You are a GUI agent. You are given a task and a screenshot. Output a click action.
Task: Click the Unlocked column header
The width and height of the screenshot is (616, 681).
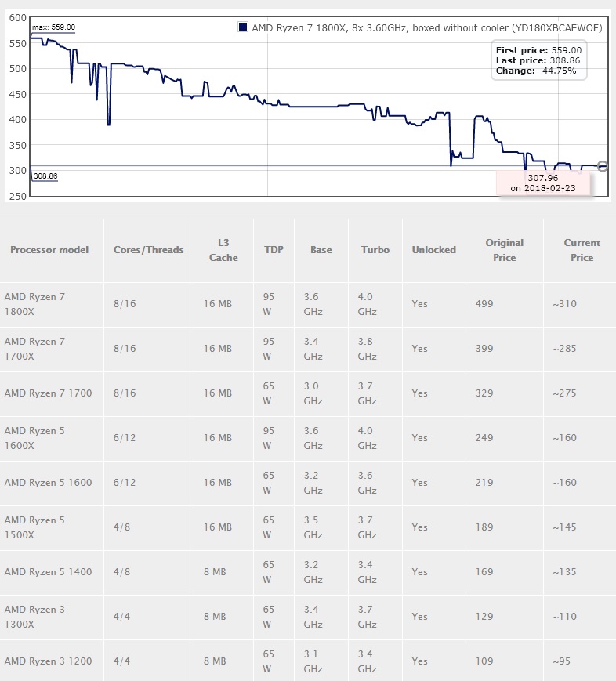(433, 250)
